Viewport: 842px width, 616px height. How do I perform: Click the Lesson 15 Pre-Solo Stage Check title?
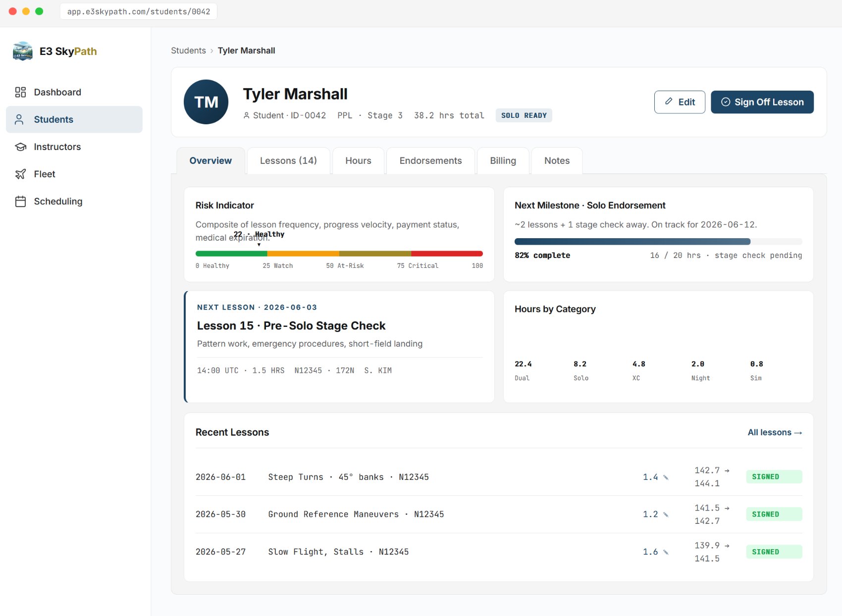pyautogui.click(x=291, y=326)
